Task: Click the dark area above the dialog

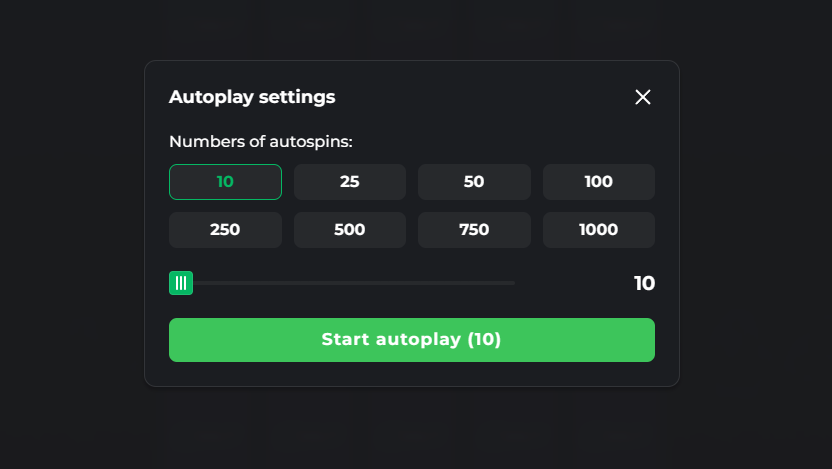Action: pos(412,28)
